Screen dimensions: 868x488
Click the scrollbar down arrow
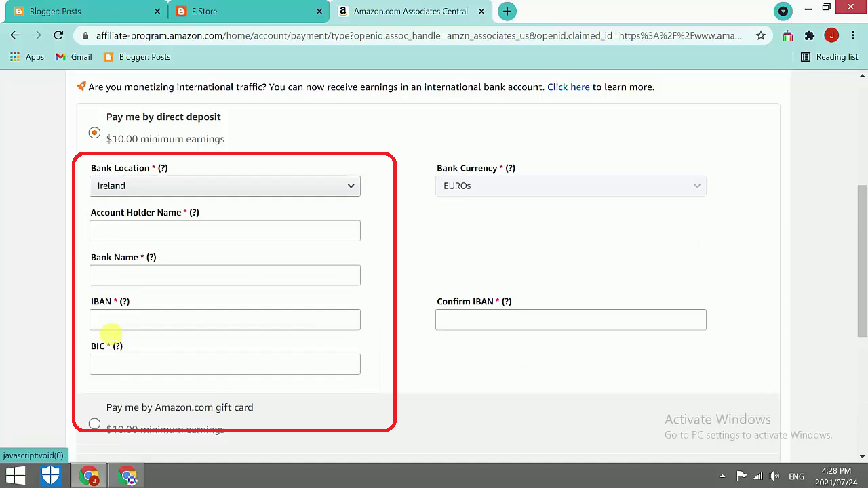(862, 457)
